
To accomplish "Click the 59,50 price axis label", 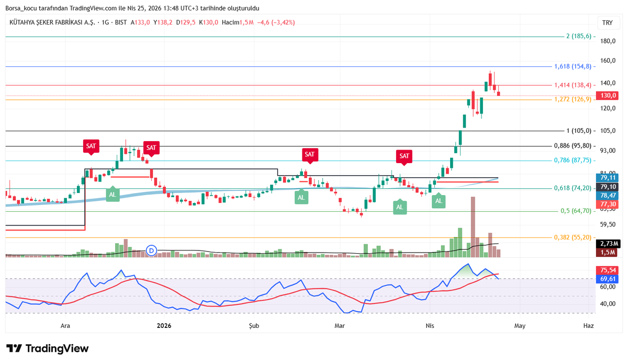I will point(608,225).
